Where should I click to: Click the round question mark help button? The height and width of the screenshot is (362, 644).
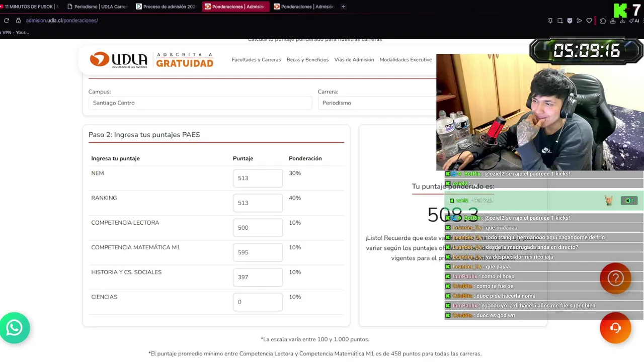pyautogui.click(x=615, y=278)
